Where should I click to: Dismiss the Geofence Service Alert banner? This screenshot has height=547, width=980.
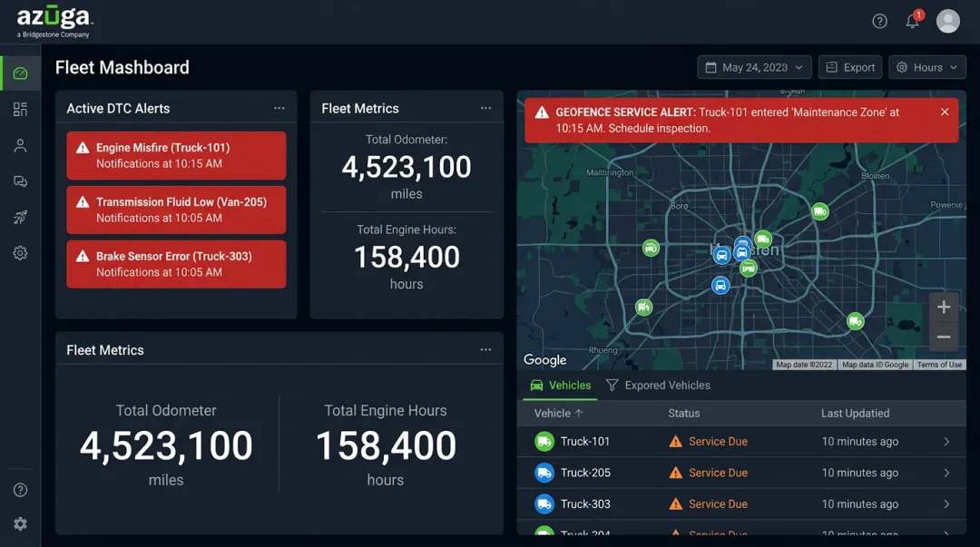(945, 112)
